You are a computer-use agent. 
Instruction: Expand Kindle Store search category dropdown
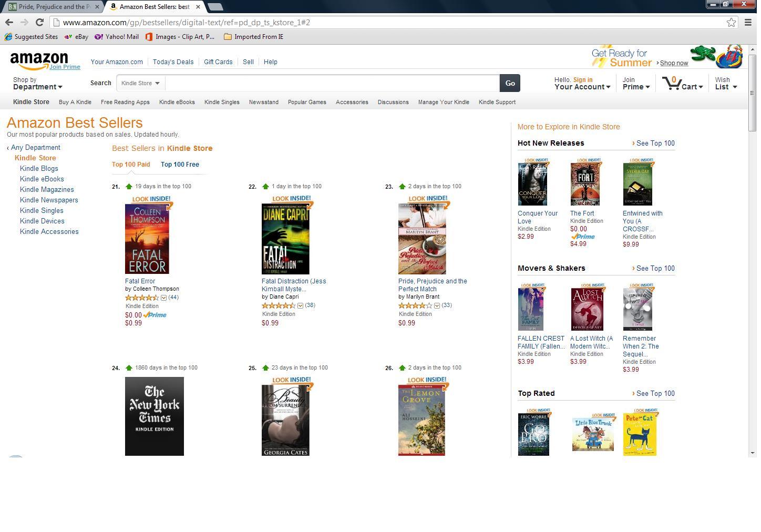coord(140,83)
